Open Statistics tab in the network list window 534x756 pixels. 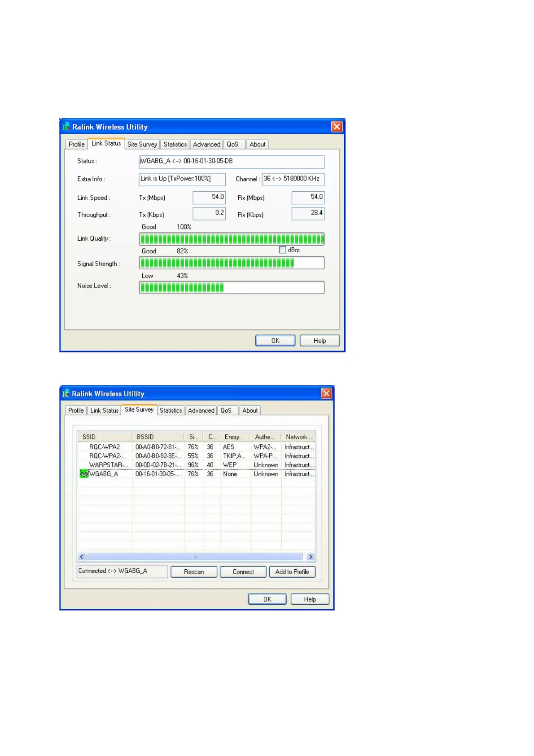coord(171,410)
